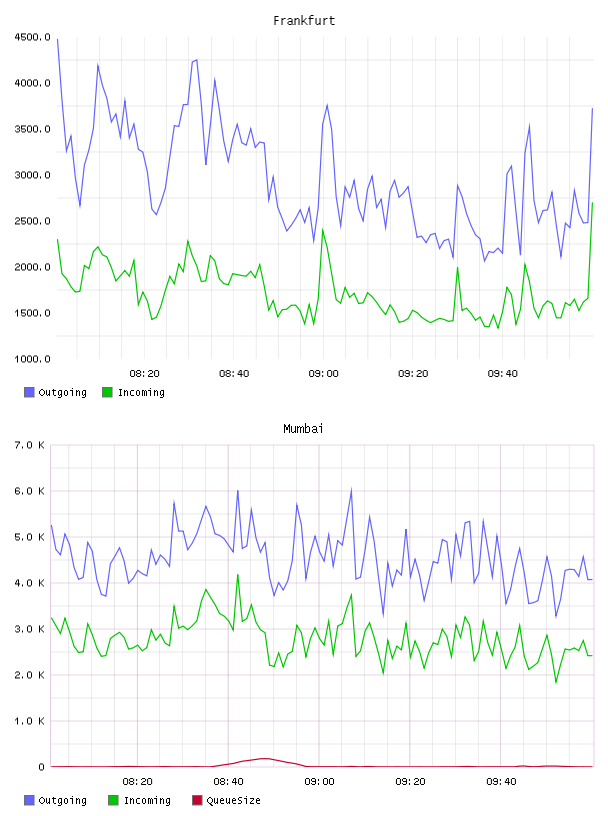The image size is (608, 816).
Task: Select the Outgoing legend label under Frankfurt
Action: tap(62, 393)
